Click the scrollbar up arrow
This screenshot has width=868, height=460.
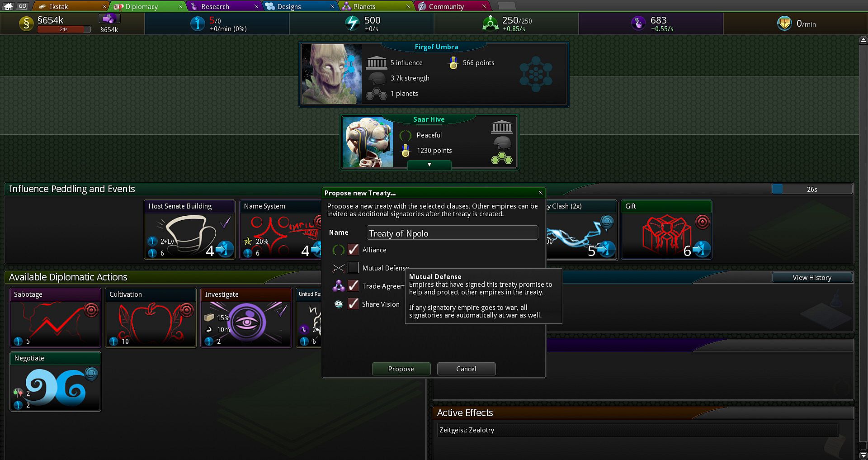[863, 41]
